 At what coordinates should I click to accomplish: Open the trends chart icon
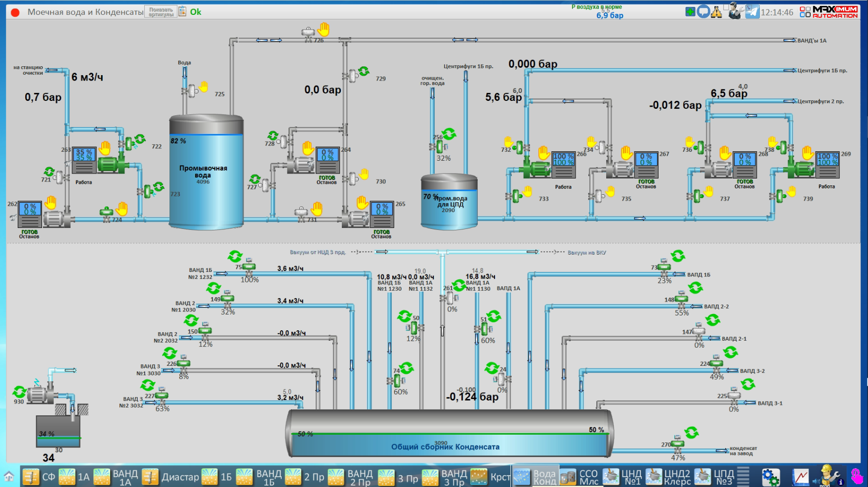(x=800, y=477)
